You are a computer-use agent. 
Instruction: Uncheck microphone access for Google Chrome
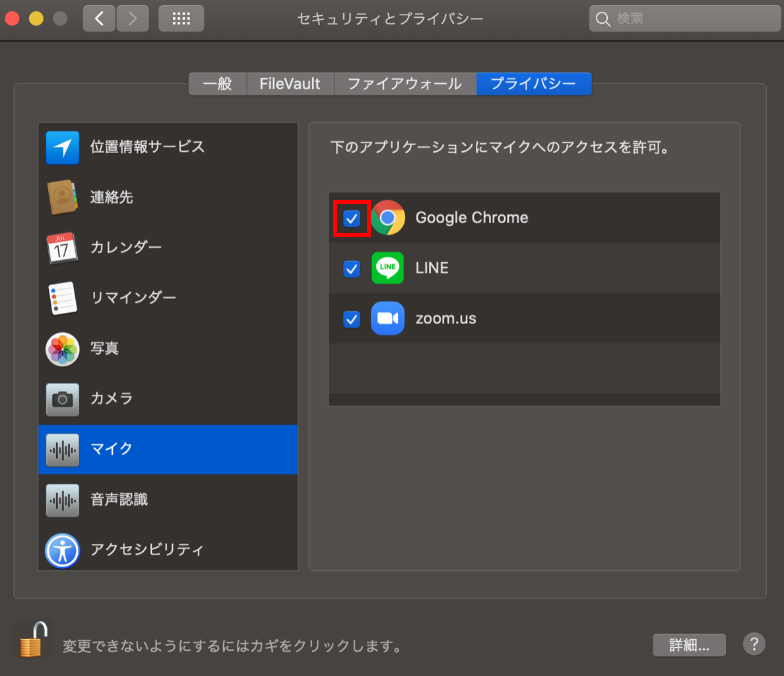(x=352, y=219)
